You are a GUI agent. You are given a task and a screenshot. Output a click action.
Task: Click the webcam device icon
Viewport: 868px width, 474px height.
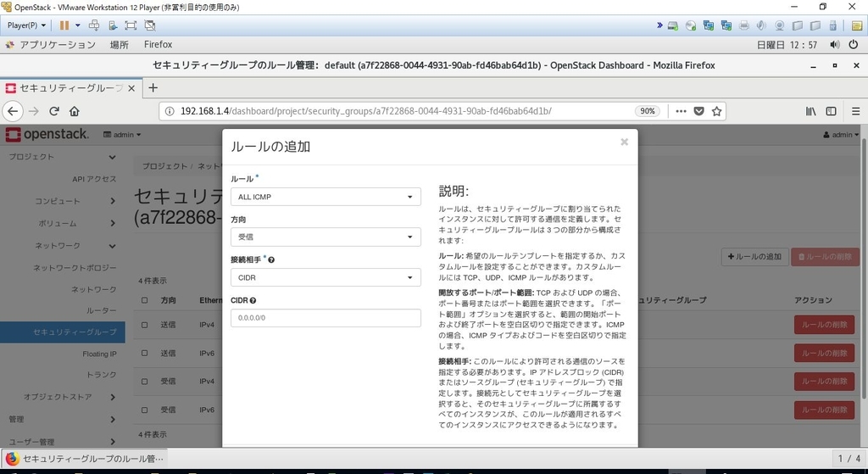pyautogui.click(x=780, y=25)
